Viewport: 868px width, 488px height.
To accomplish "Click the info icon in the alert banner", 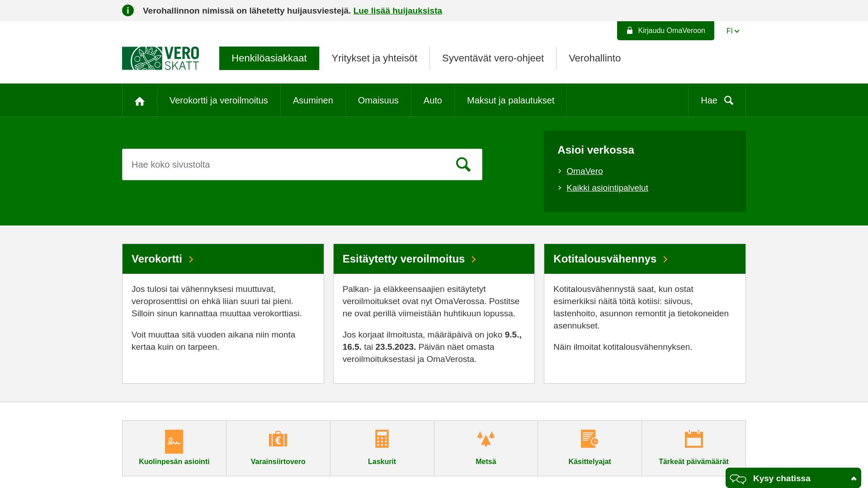I will click(x=128, y=10).
